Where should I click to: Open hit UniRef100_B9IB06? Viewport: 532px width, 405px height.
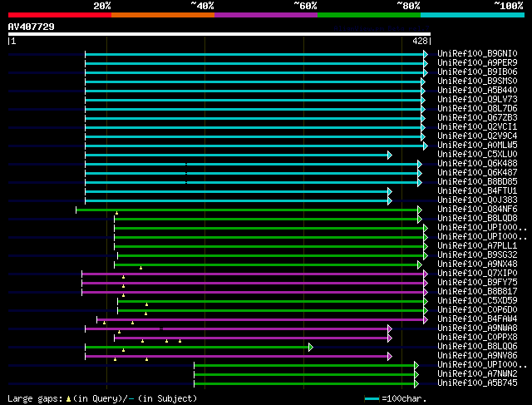point(477,72)
